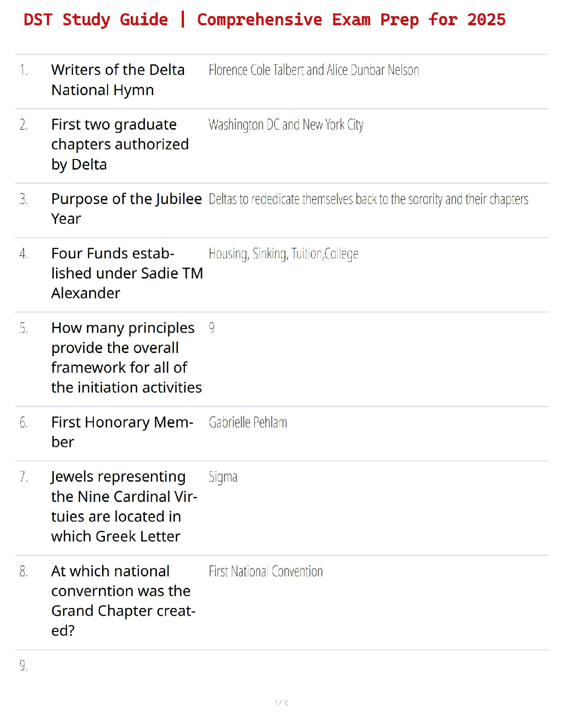Select the answer 'Housing, Sinking, Tuition, College'
This screenshot has width=563, height=728.
tap(283, 254)
